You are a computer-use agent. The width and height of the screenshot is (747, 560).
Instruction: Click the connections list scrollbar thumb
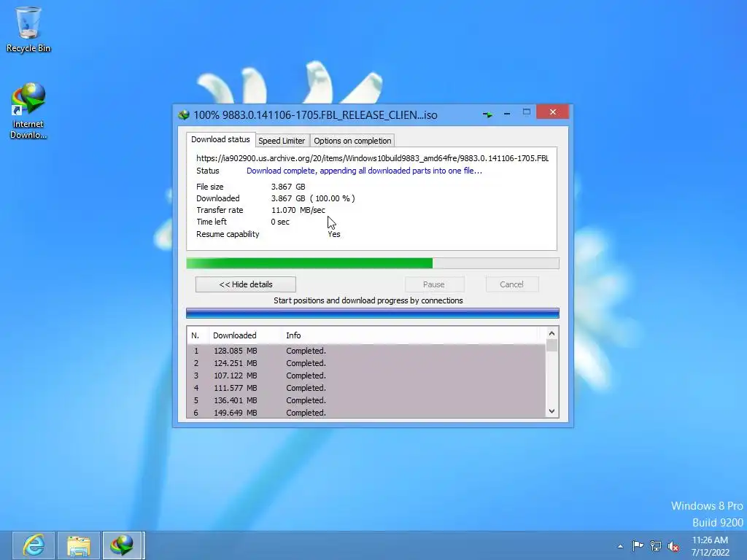(x=551, y=345)
